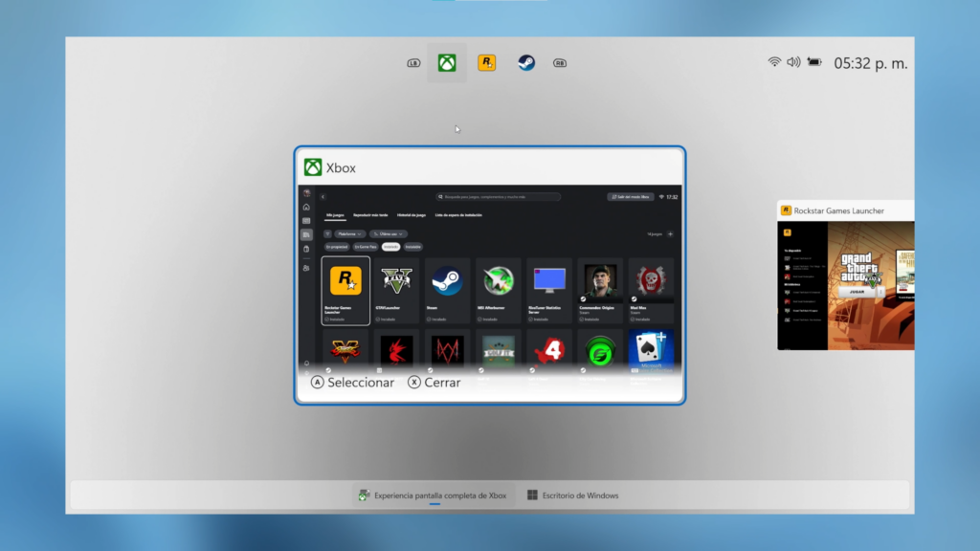Image resolution: width=980 pixels, height=551 pixels.
Task: Open Wi-Fi network status icon
Action: pos(774,62)
